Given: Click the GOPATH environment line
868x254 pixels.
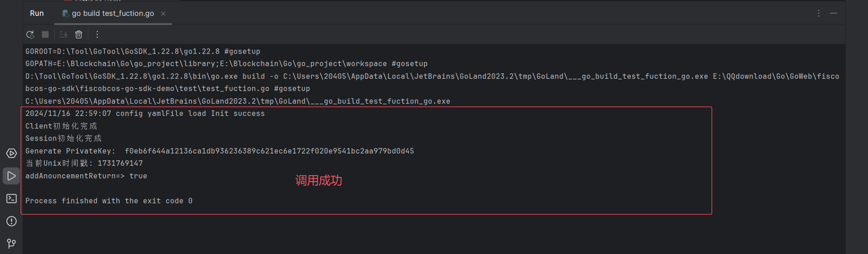Looking at the screenshot, I should tap(226, 64).
